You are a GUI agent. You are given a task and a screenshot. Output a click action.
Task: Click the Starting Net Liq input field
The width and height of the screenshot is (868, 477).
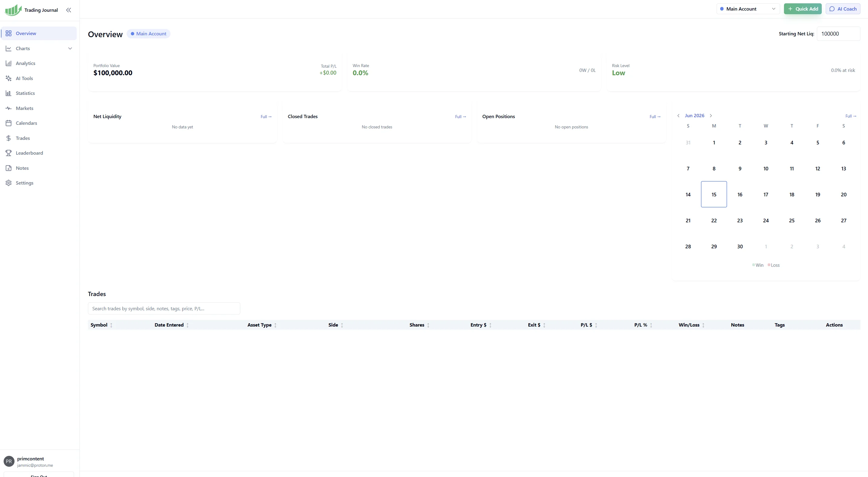[x=838, y=34]
